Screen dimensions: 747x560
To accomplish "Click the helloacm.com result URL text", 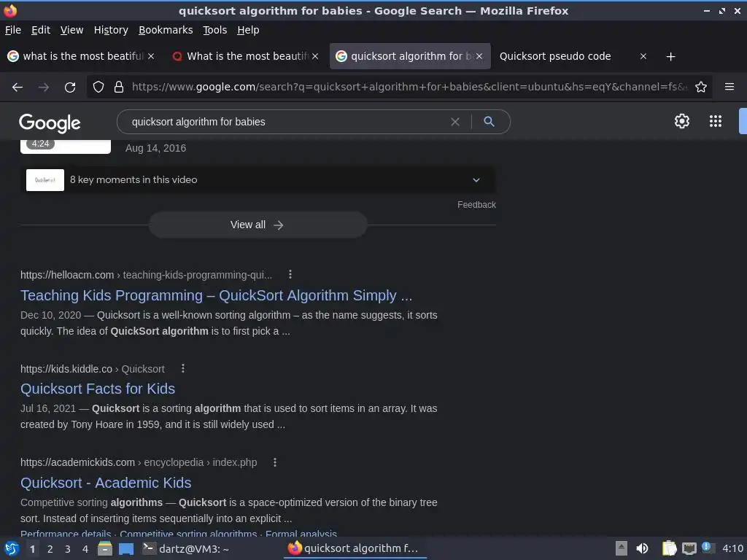I will click(x=146, y=275).
